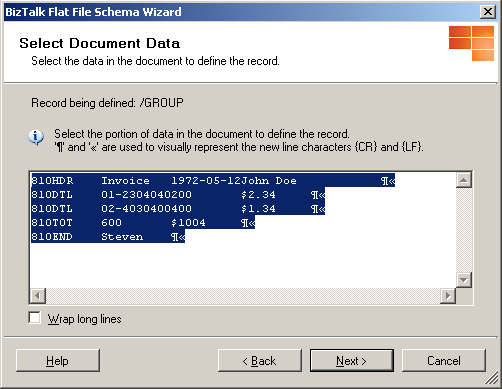Click the horizontal scrollbar track
502x389 pixels.
pyautogui.click(x=243, y=296)
